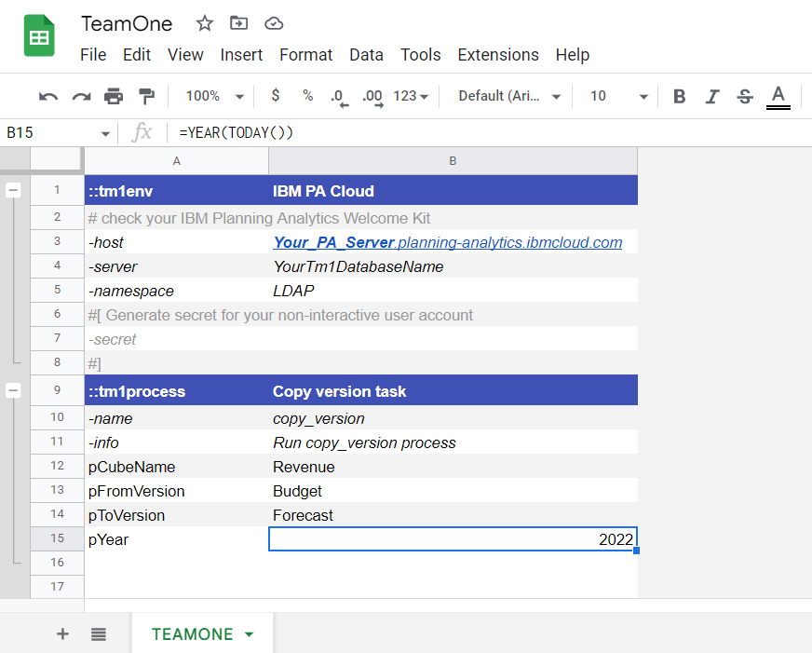Select the pCubeName cell
Screen dimensions: 812x653
click(177, 467)
